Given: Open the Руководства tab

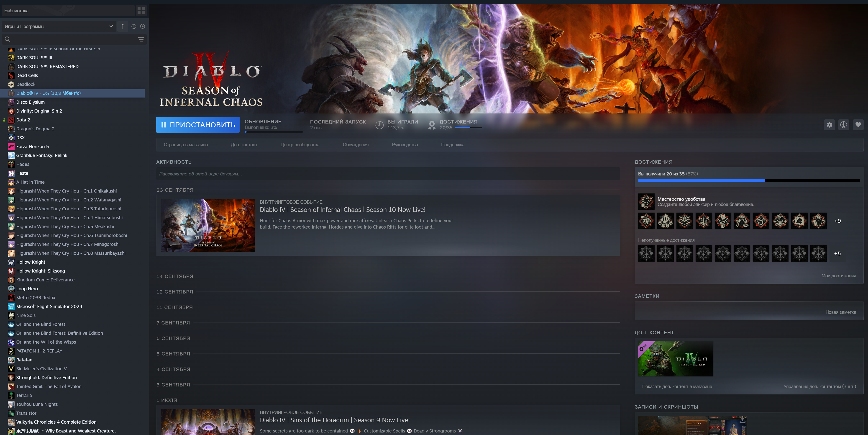Looking at the screenshot, I should click(404, 145).
